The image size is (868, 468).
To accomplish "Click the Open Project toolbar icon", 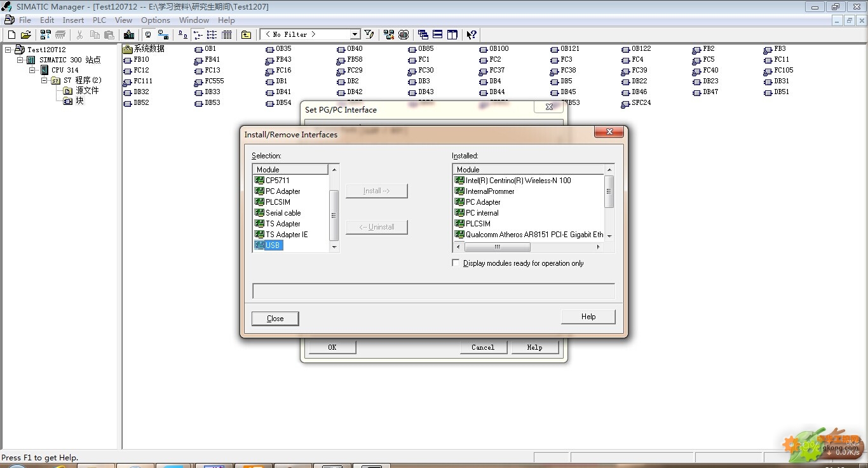I will coord(26,34).
